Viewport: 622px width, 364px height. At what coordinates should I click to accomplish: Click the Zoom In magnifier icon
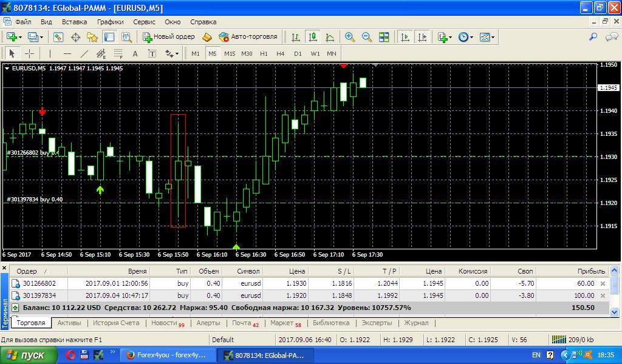click(350, 37)
